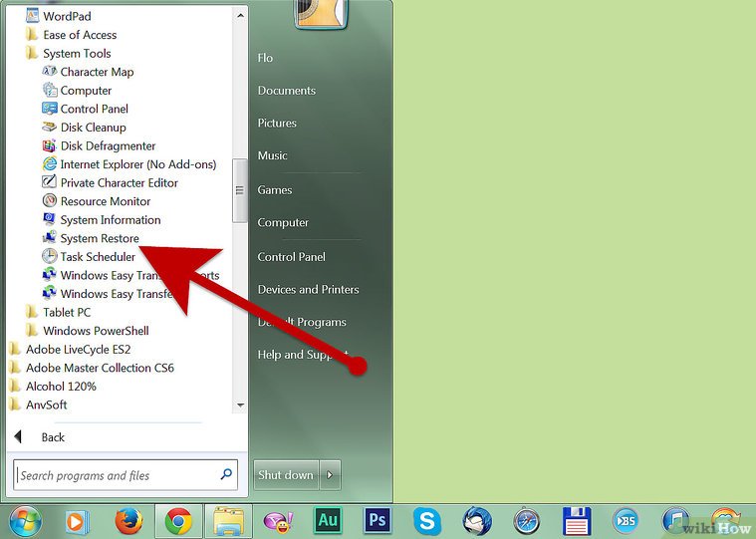Image resolution: width=756 pixels, height=539 pixels.
Task: Go Back to the main Start menu
Action: click(x=40, y=436)
